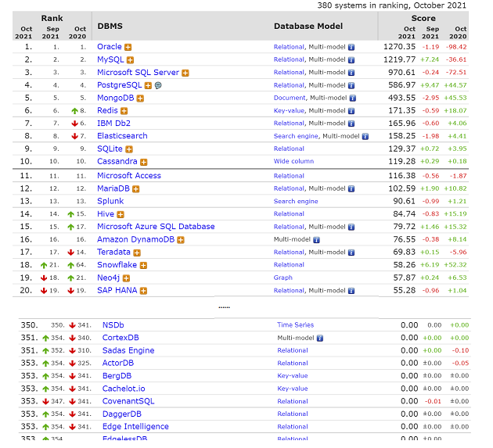The image size is (493, 448).
Task: Click the Multi-model info icon in MariaDB row
Action: click(351, 188)
